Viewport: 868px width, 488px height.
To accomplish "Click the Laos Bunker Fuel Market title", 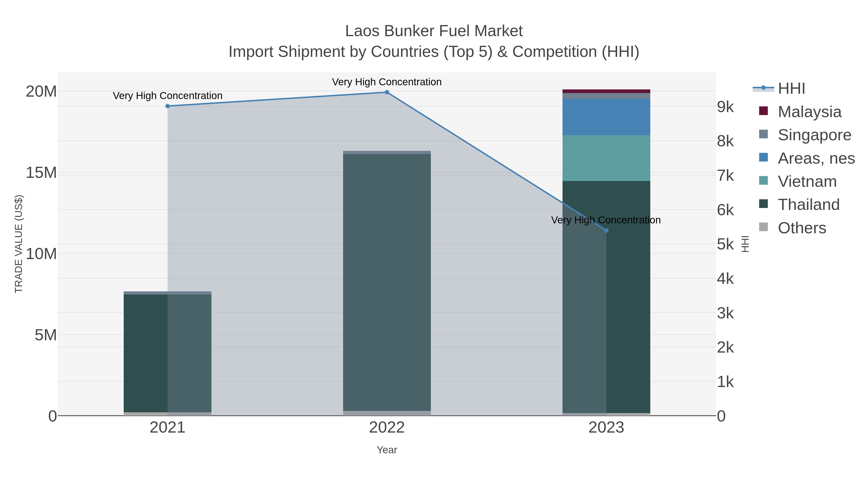I will coord(434,31).
